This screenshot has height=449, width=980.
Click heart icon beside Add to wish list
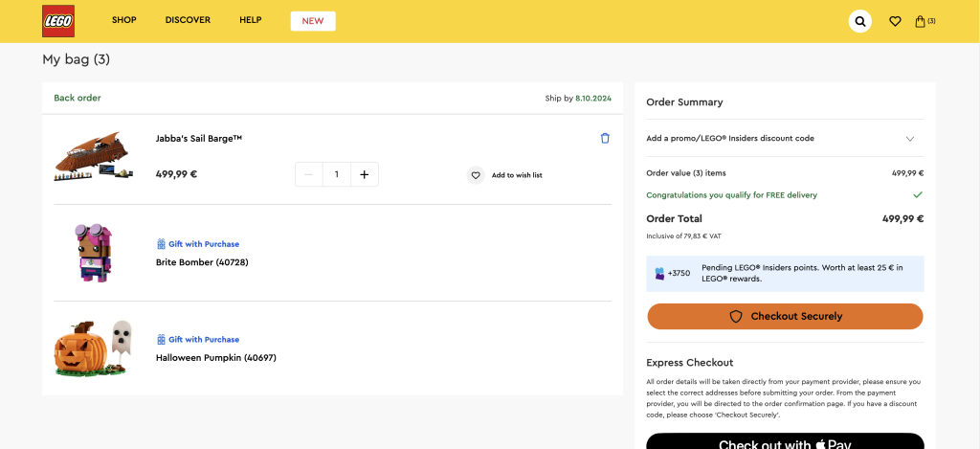(x=476, y=175)
